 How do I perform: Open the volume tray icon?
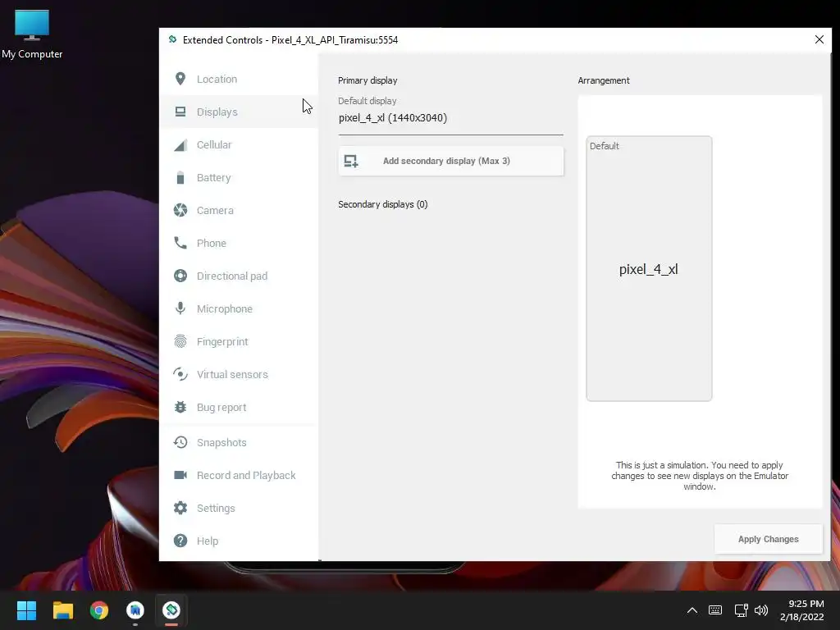(760, 610)
